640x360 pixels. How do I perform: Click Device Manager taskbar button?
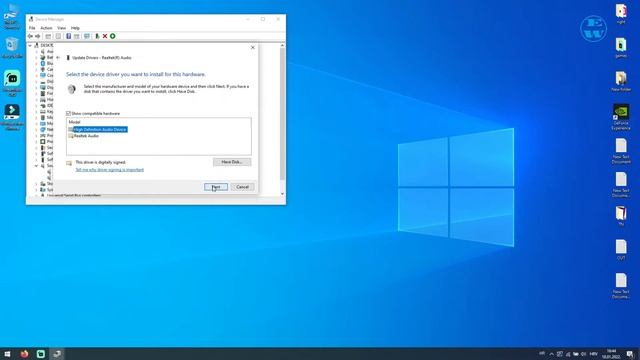click(57, 354)
